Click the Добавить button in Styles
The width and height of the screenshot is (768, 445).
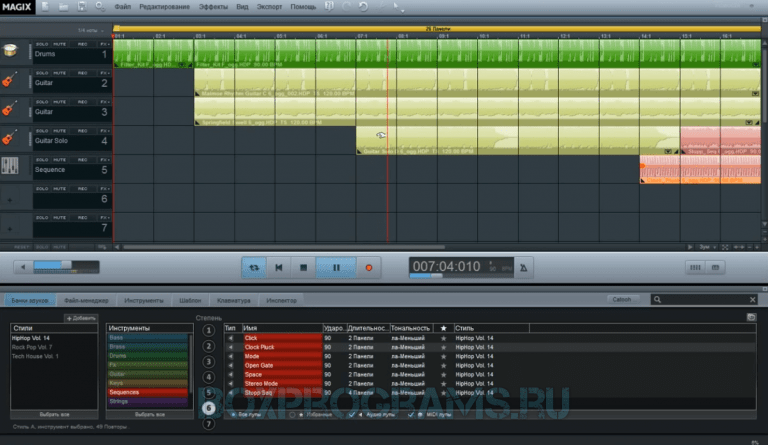coord(80,317)
